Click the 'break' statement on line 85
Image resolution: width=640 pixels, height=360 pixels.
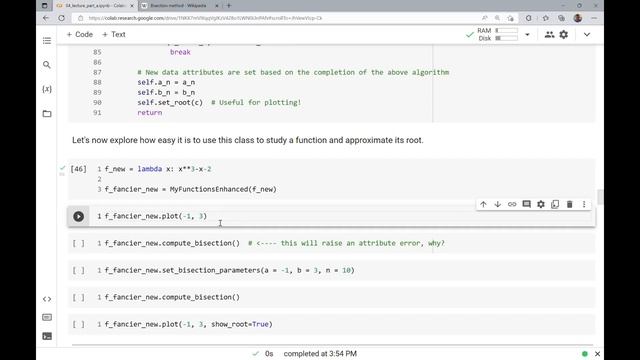[180, 52]
